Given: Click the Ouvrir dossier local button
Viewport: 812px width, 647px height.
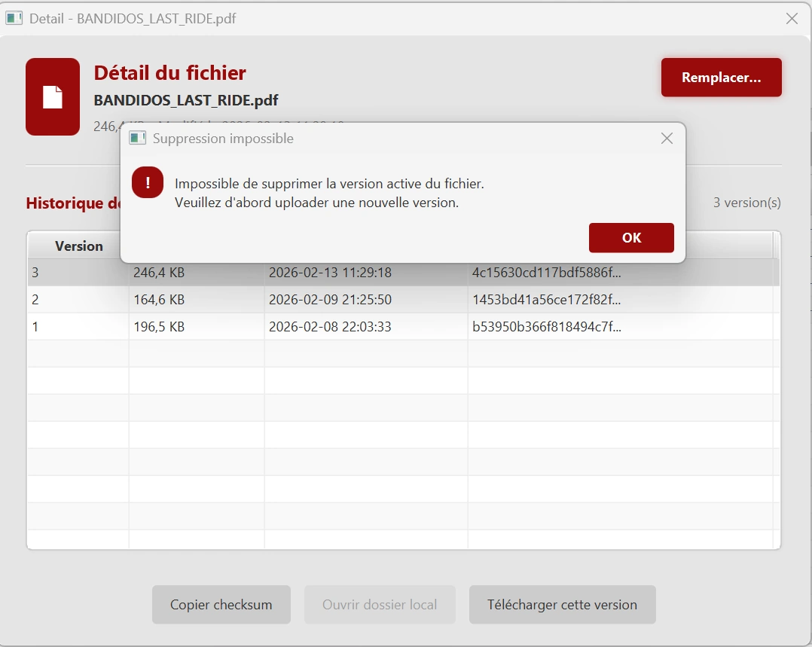Looking at the screenshot, I should [380, 605].
